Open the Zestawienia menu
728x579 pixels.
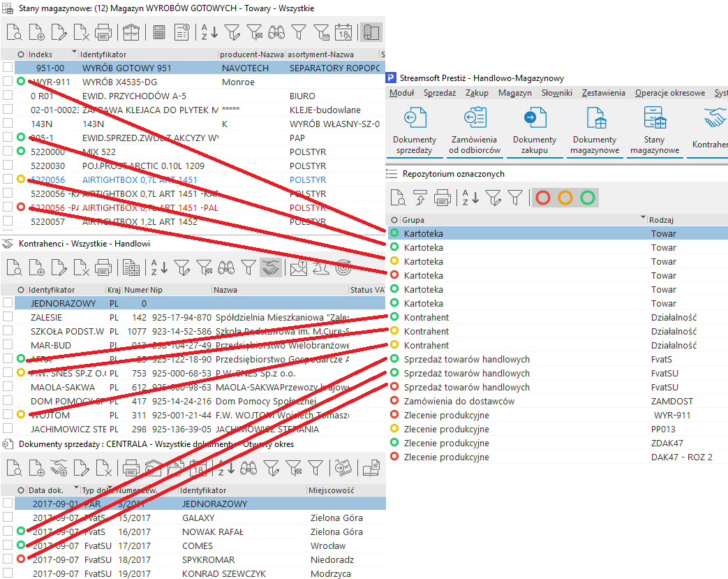(604, 93)
